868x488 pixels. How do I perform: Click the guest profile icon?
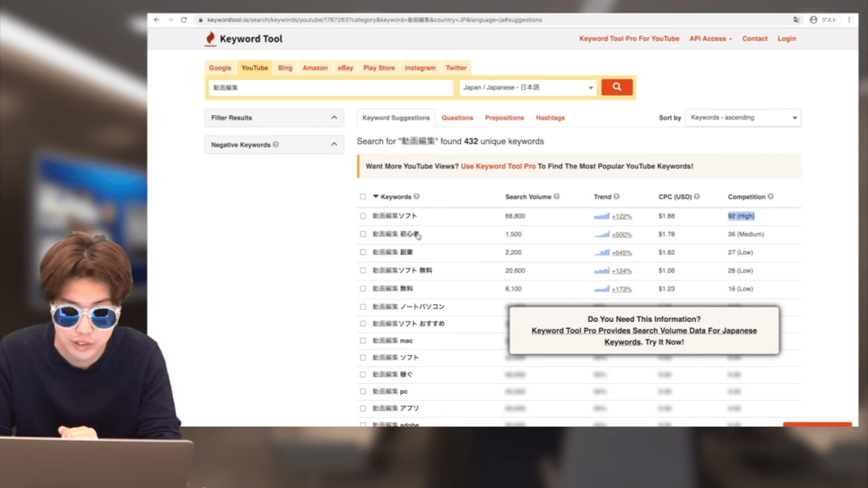pyautogui.click(x=813, y=20)
